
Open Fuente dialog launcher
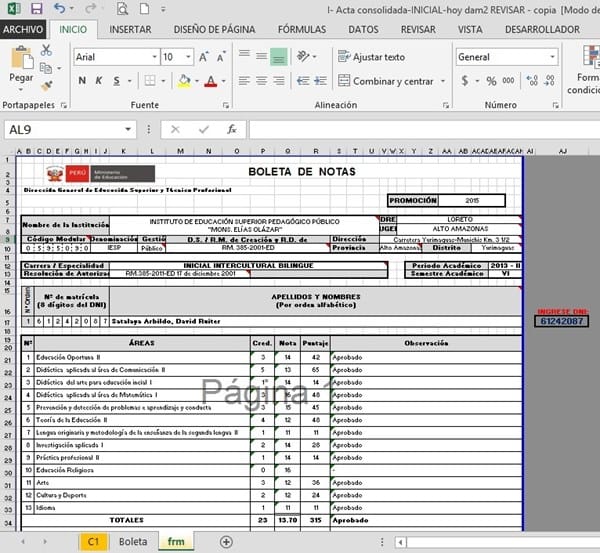click(x=226, y=105)
